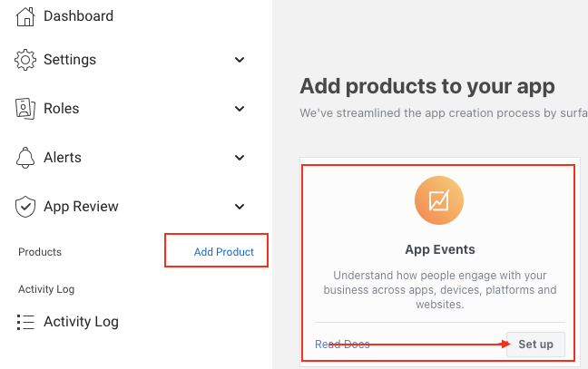The width and height of the screenshot is (588, 369).
Task: Open the Activity Log menu item
Action: click(81, 322)
